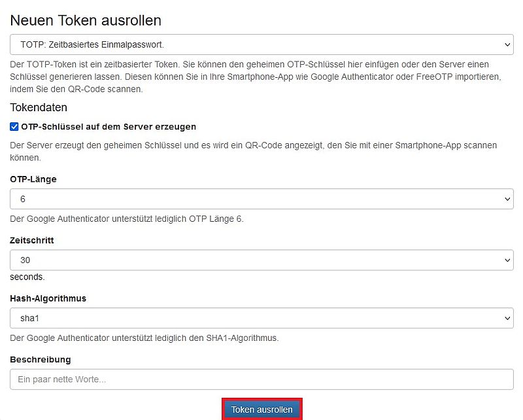
Task: Click the "Beschreibung" field label
Action: pos(41,359)
